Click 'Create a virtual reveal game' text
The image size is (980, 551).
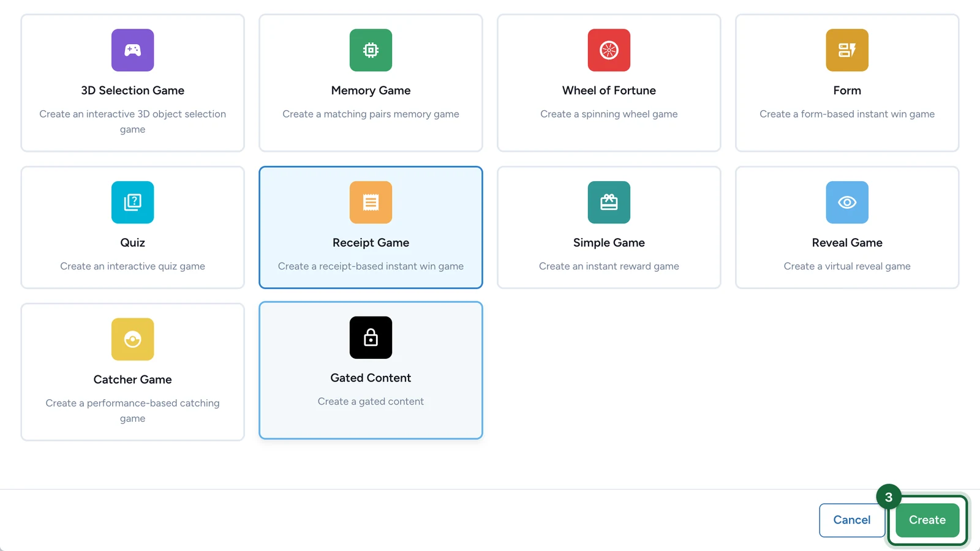[847, 266]
